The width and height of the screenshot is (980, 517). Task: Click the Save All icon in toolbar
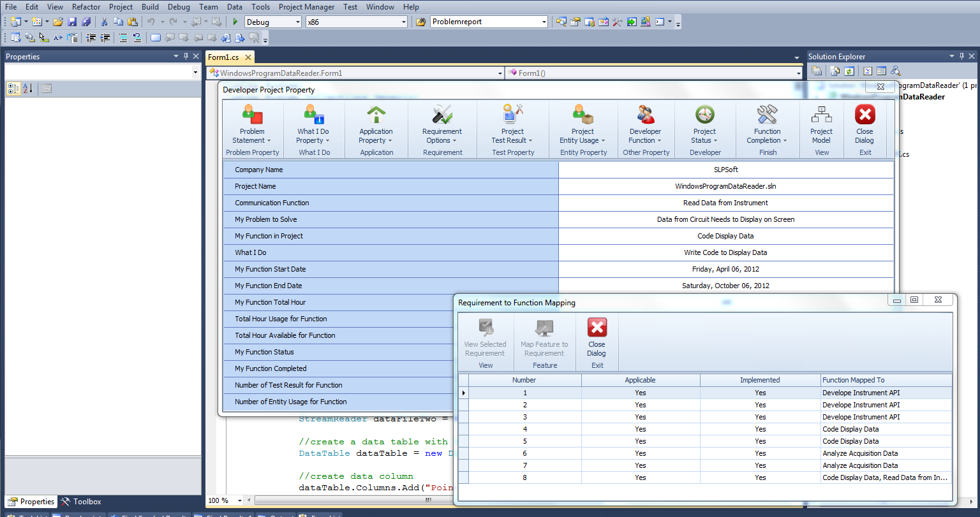[85, 22]
